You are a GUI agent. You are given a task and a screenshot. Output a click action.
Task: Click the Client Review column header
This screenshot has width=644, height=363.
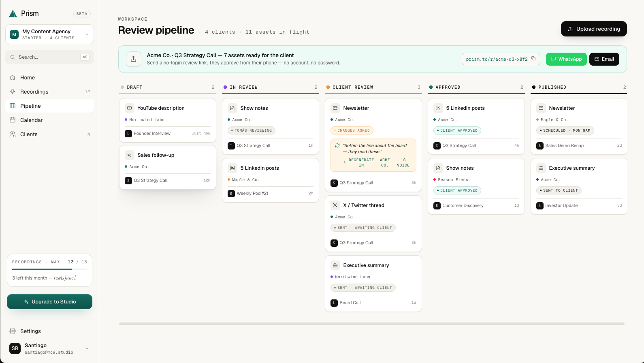pos(373,87)
